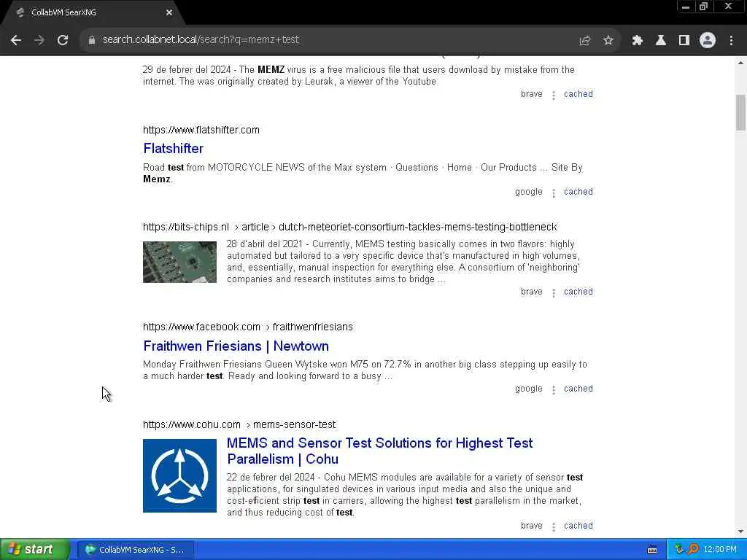
Task: Reload the search results page
Action: 63,40
